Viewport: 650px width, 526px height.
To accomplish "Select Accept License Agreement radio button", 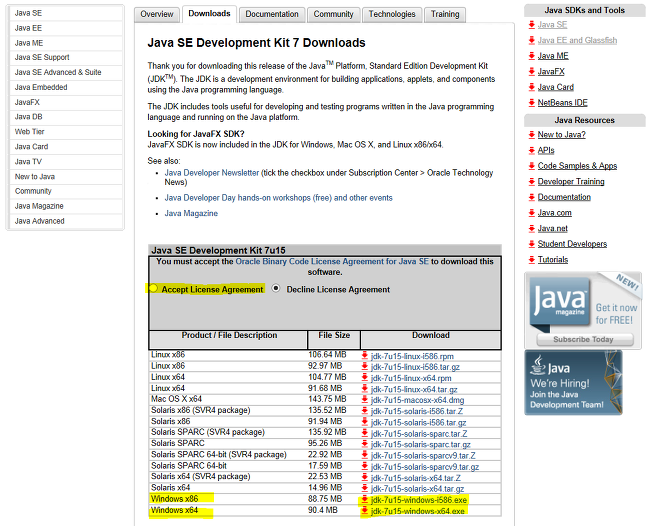I will (153, 288).
